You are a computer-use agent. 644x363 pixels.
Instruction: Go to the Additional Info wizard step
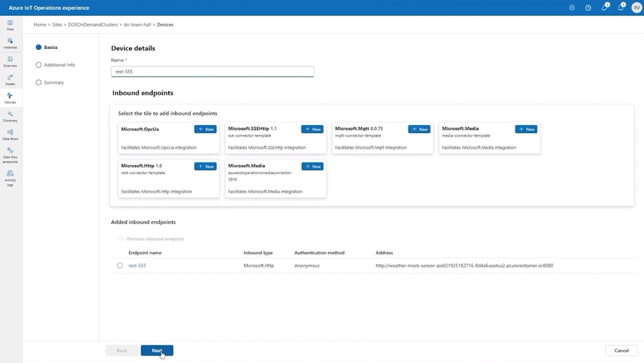(x=55, y=65)
